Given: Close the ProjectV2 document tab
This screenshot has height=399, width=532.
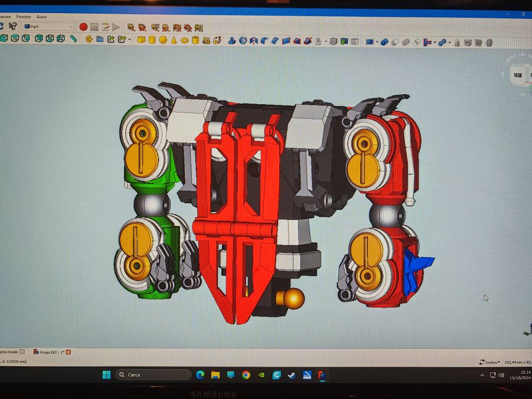Looking at the screenshot, I should coord(68,352).
